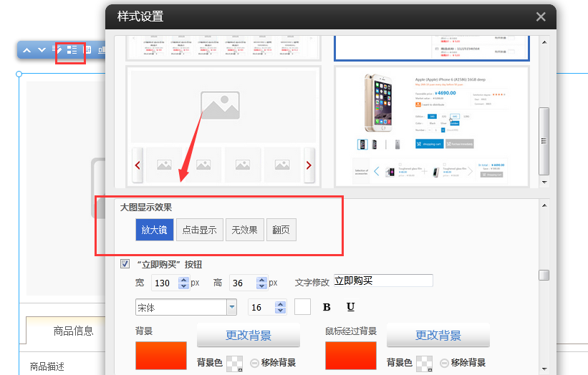
Task: Toggle the "立即购买"按钮 checkbox
Action: (125, 264)
